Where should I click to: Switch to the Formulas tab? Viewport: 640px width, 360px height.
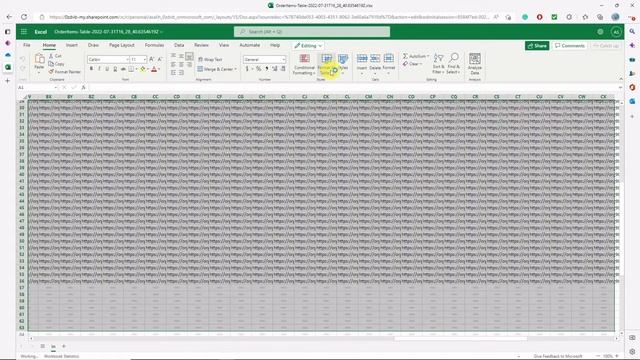[x=154, y=45]
